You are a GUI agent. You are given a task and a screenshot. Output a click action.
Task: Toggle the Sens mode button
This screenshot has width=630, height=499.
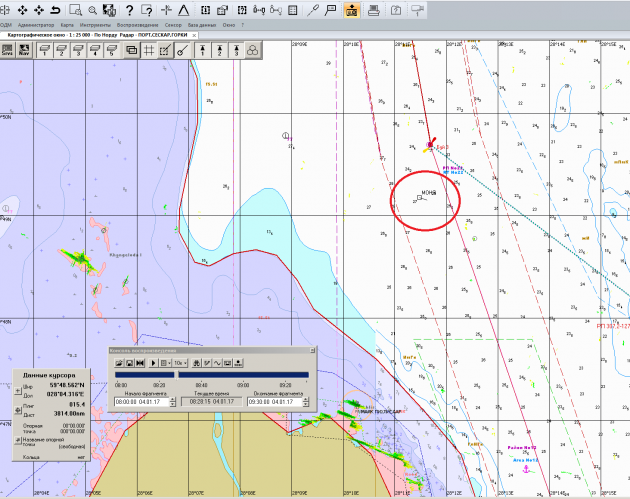[x=7, y=50]
